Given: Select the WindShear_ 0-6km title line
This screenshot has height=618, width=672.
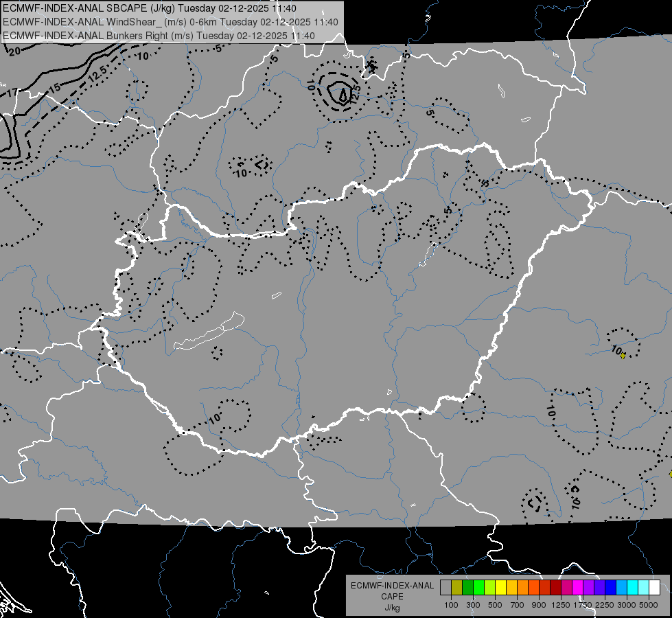Looking at the screenshot, I should coord(170,22).
